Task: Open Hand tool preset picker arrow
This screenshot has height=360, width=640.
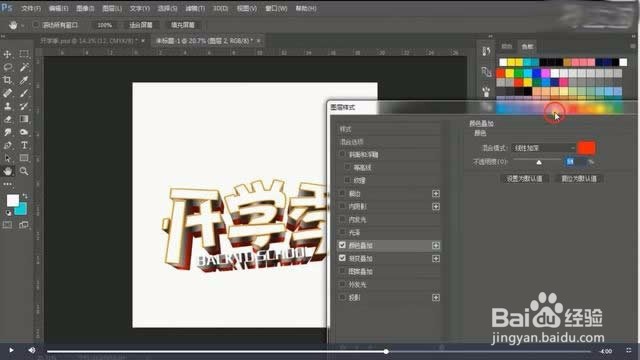Action: (23, 25)
